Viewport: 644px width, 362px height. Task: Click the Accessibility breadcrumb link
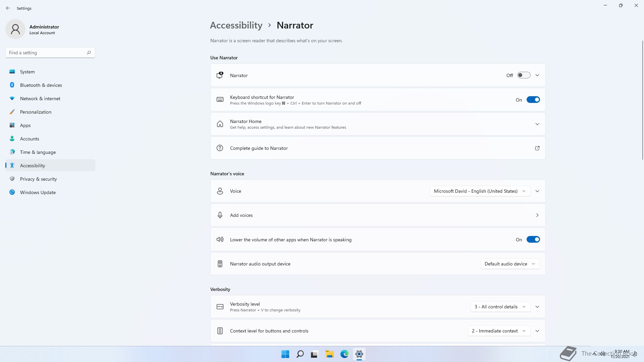coord(236,25)
